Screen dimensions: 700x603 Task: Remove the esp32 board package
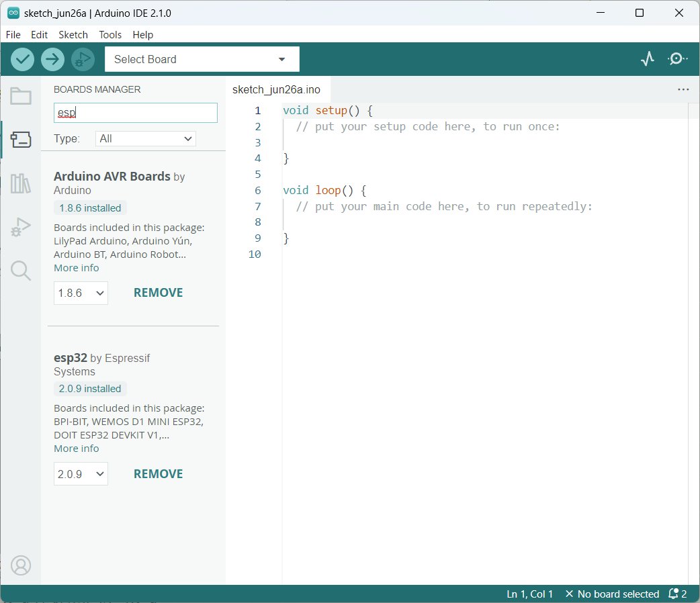(x=158, y=473)
